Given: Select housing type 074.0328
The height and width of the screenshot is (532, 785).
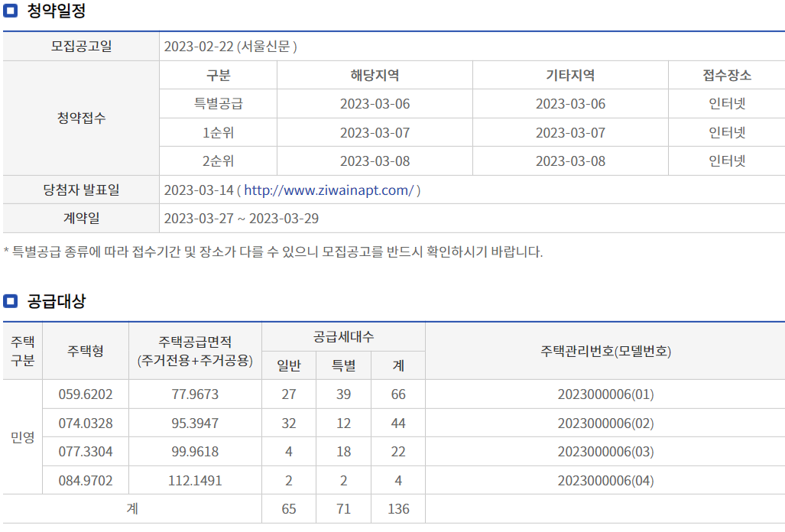Looking at the screenshot, I should click(86, 423).
